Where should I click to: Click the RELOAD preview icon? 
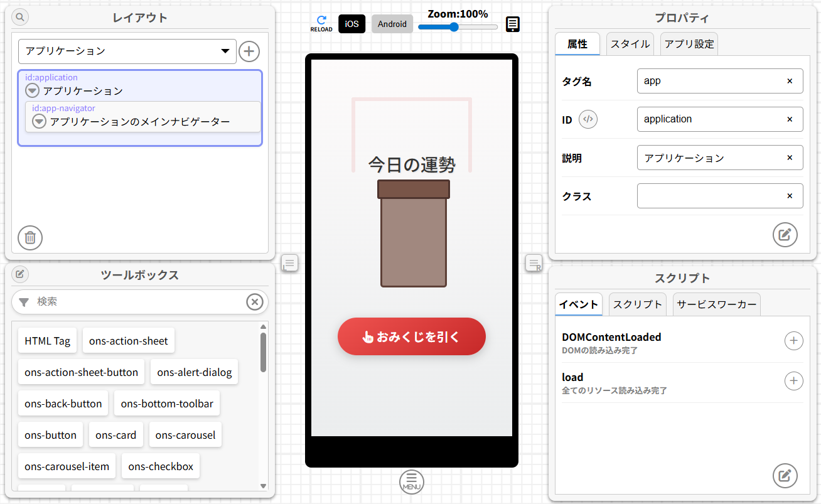tap(321, 24)
